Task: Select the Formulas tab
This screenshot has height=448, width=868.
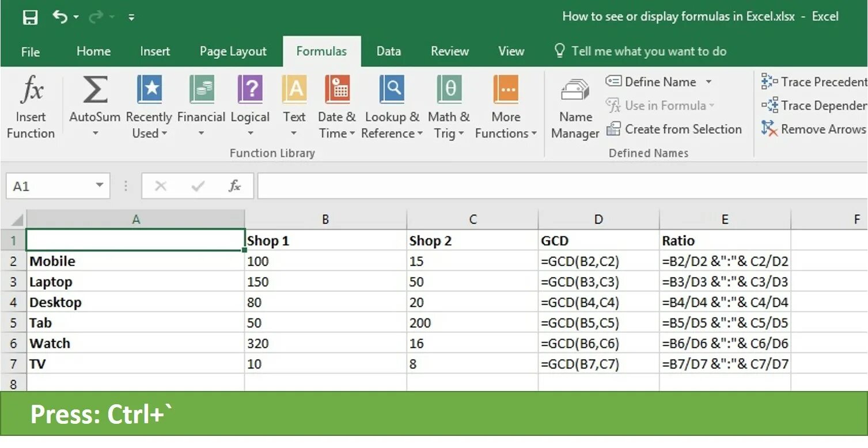Action: click(321, 51)
